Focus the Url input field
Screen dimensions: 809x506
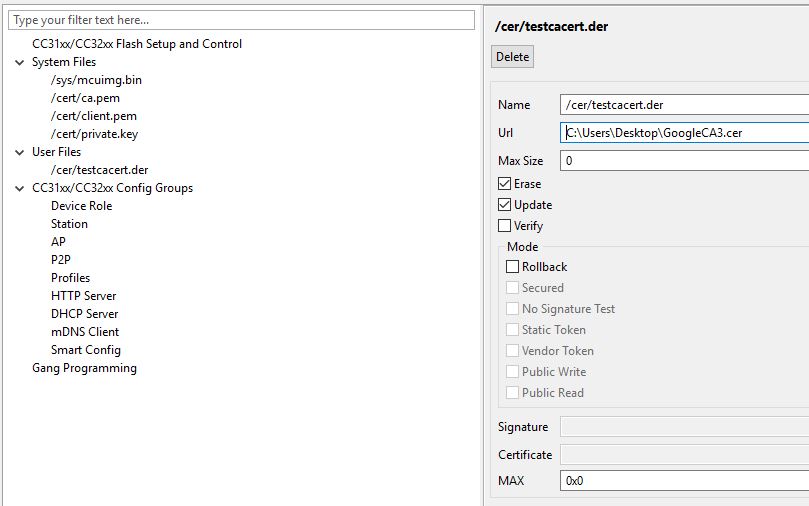(684, 133)
